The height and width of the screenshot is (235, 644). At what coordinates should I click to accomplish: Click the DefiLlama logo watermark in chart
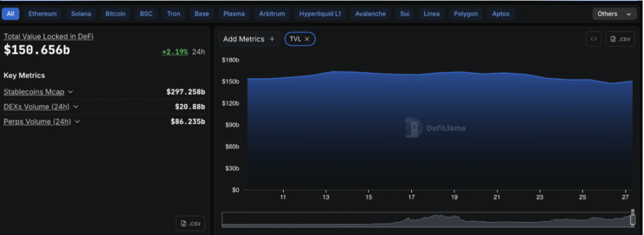(x=435, y=128)
